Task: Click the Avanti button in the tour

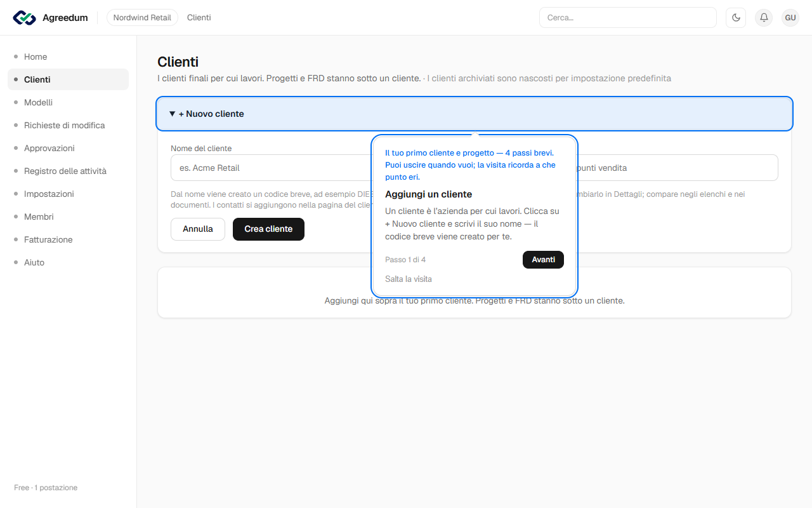Action: 543,260
